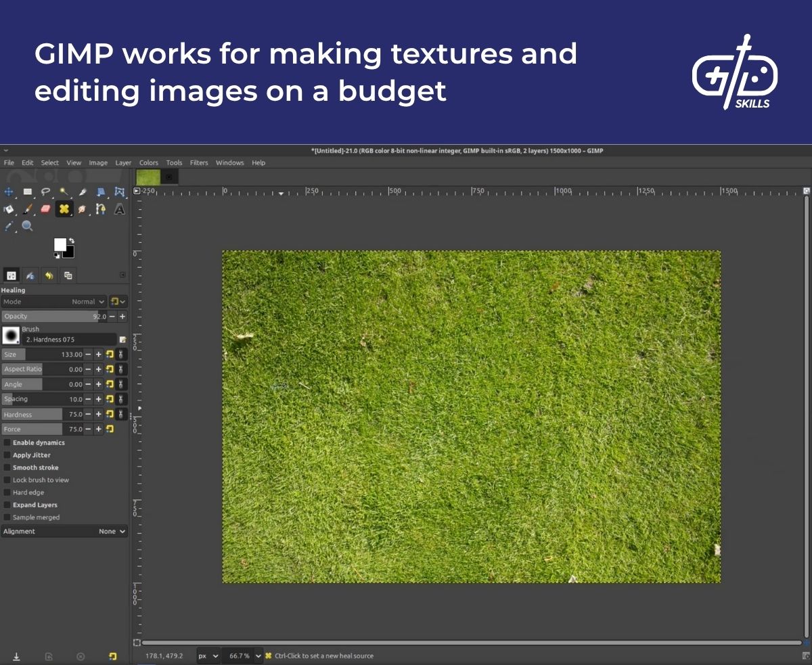This screenshot has width=812, height=665.
Task: Select the Paths tool
Action: tap(100, 209)
